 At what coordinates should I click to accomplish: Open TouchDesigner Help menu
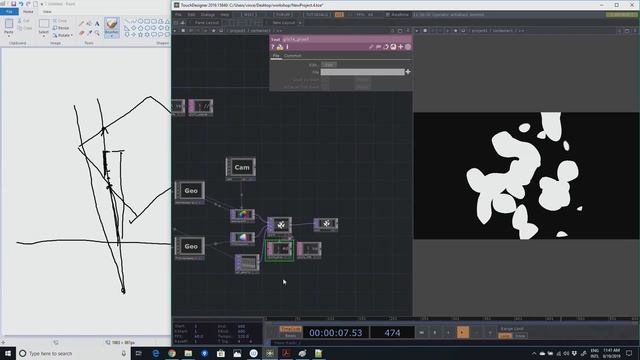pos(225,15)
